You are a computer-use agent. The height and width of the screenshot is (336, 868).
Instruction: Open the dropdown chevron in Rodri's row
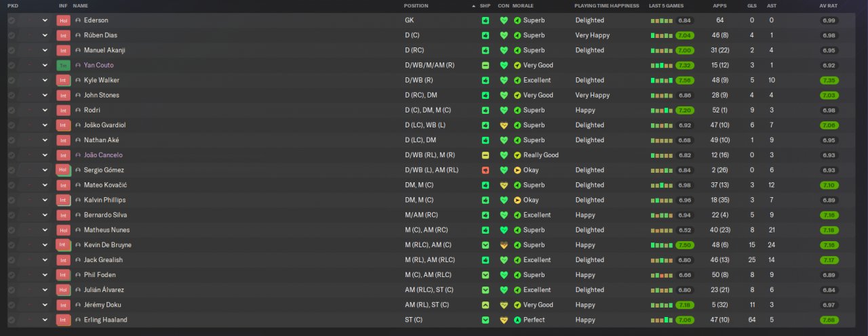[45, 110]
